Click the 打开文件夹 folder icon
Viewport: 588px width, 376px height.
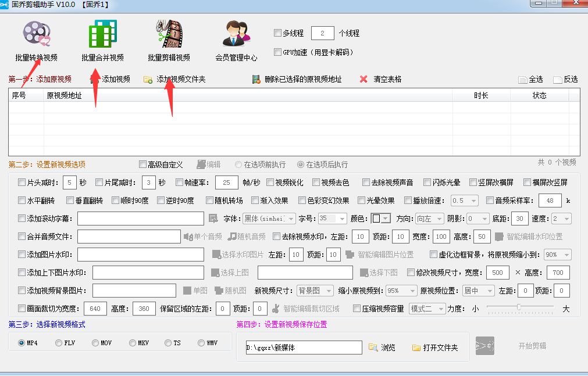tap(416, 348)
